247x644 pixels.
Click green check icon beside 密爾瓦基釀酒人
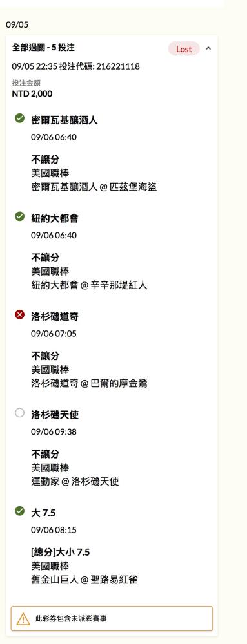pos(20,118)
